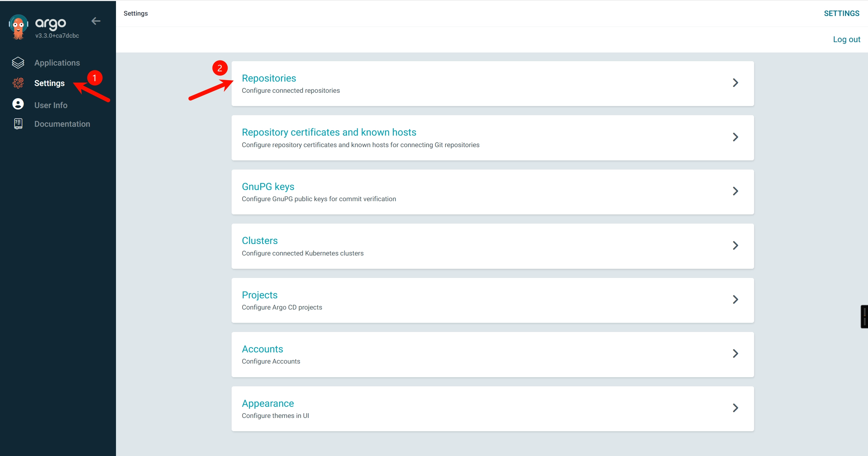This screenshot has width=868, height=456.
Task: Collapse sidebar with the back arrow
Action: [x=96, y=21]
